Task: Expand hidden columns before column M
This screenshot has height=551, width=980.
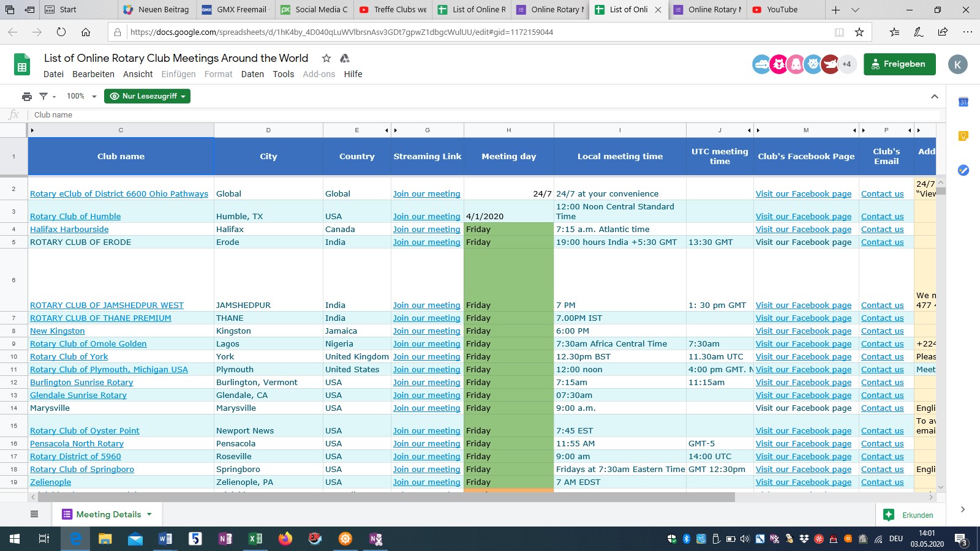Action: [x=758, y=130]
